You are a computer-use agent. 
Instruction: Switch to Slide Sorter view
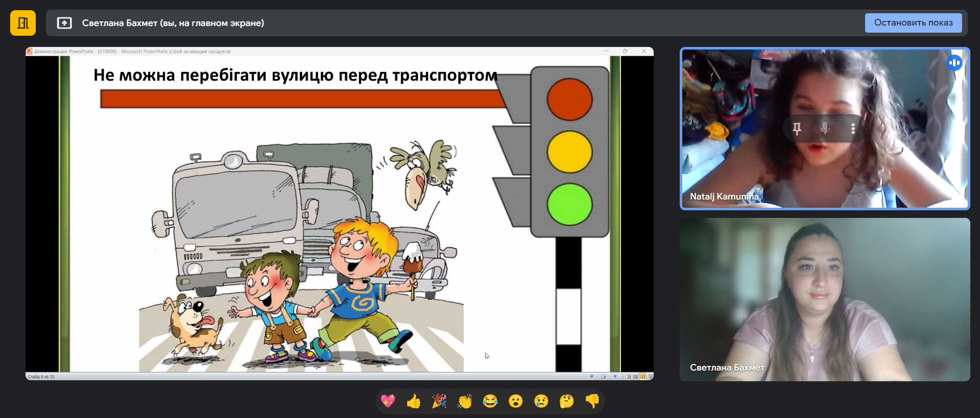[x=635, y=377]
